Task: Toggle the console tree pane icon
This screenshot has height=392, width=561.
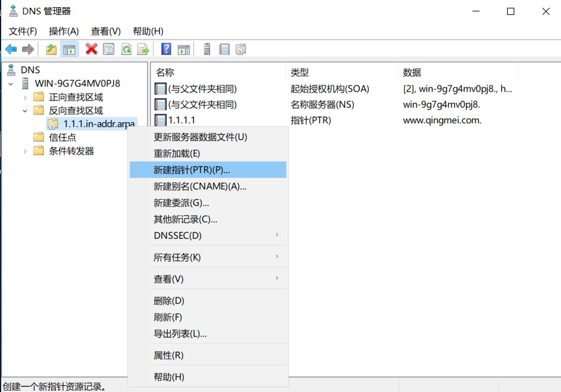Action: click(x=69, y=49)
